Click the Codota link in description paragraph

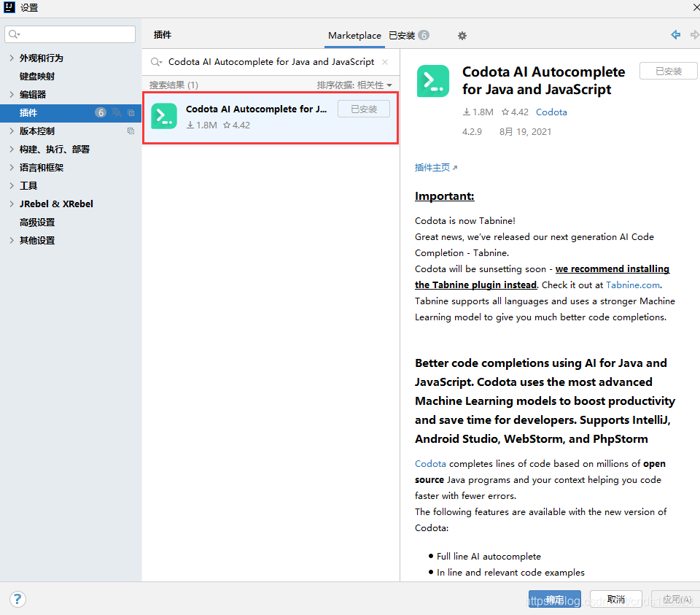(x=430, y=463)
